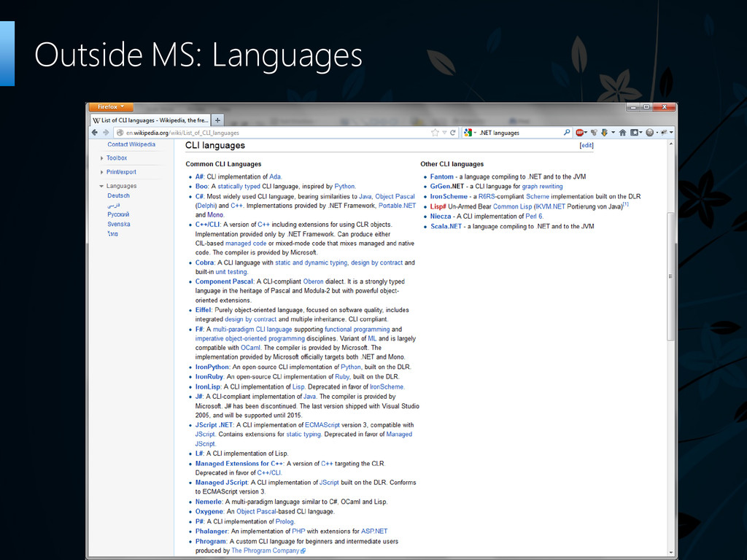This screenshot has height=560, width=747.
Task: Open the URL history dropdown arrow
Action: (444, 133)
